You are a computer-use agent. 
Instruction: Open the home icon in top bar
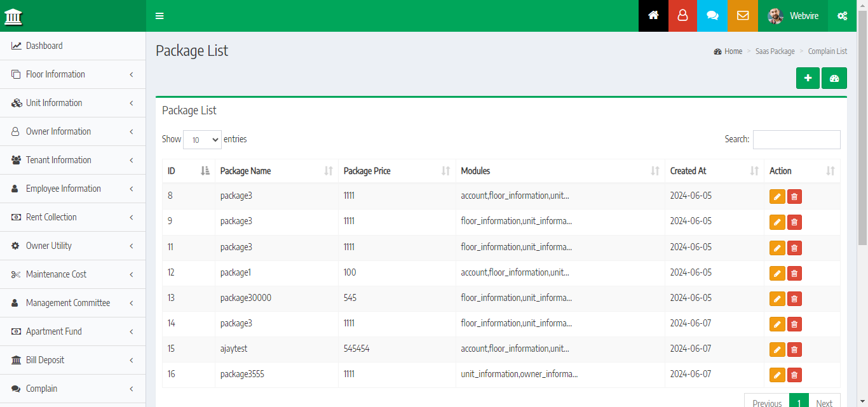click(653, 16)
